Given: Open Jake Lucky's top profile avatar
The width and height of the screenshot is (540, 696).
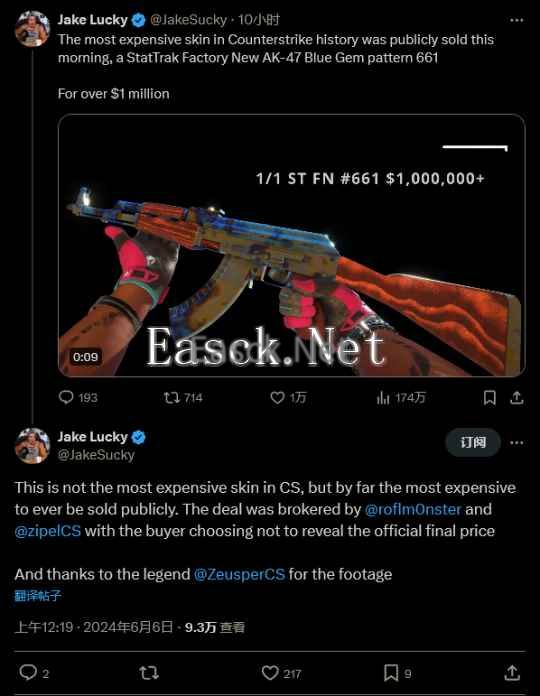Looking at the screenshot, I should pos(32,28).
